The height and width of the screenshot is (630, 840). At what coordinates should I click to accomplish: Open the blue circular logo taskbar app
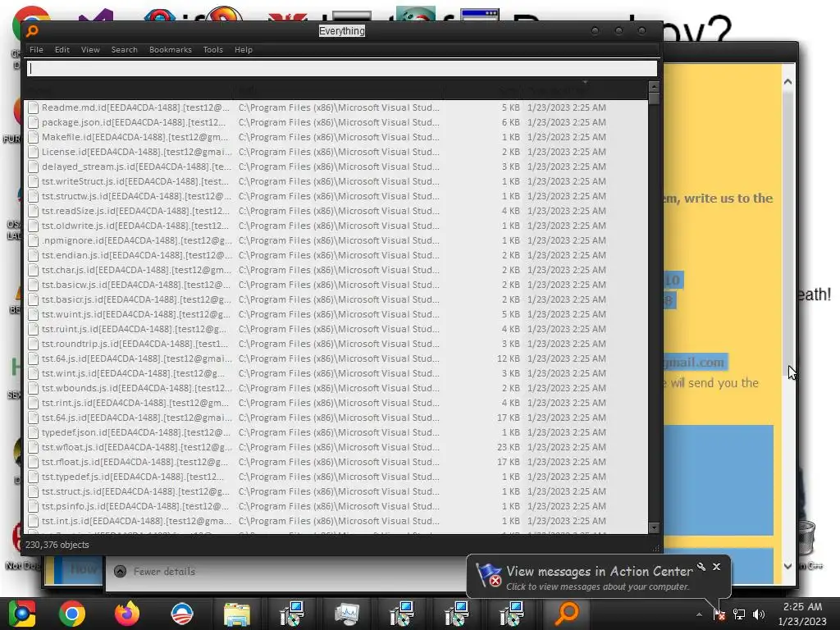pos(182,614)
